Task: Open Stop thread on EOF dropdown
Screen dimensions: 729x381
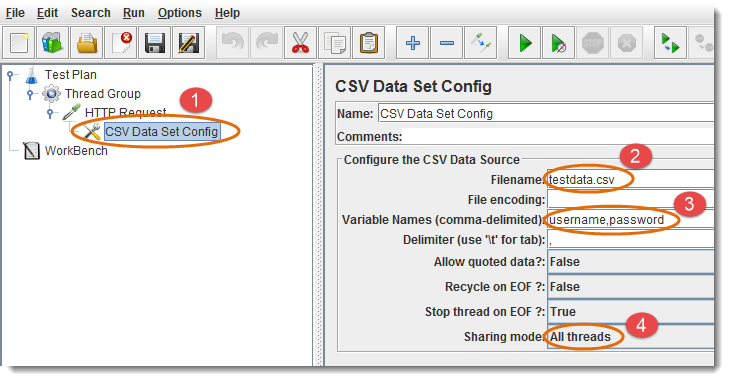Action: (630, 311)
